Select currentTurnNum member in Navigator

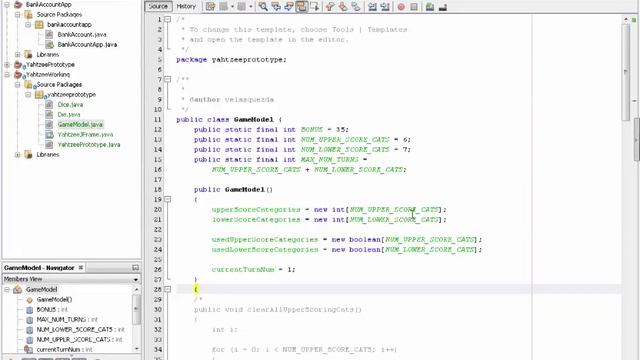(x=64, y=350)
